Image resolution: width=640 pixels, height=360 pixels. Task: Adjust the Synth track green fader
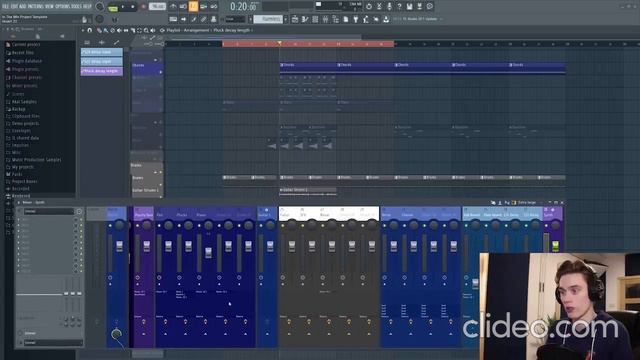click(x=555, y=246)
